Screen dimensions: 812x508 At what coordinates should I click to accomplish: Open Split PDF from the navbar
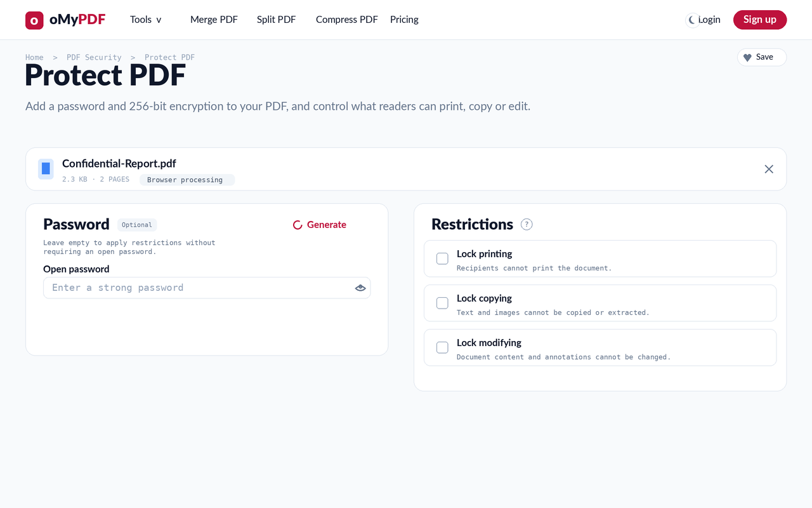click(276, 20)
